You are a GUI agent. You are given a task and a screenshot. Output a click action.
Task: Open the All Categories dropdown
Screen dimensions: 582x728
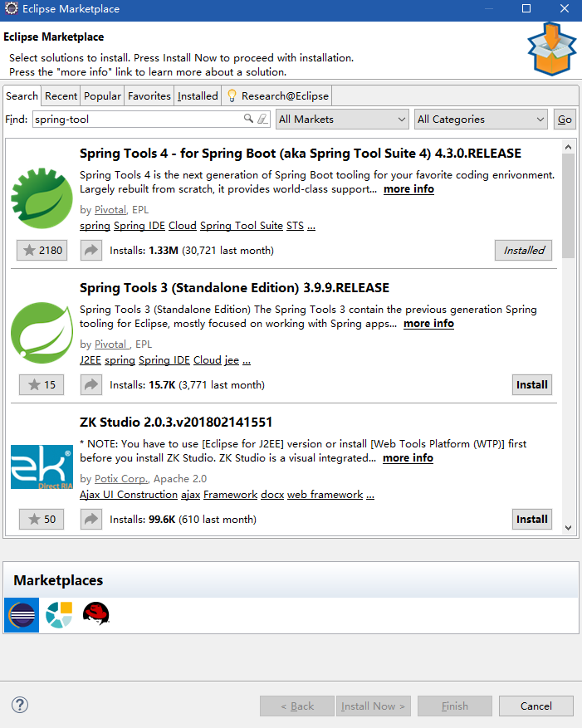[481, 120]
